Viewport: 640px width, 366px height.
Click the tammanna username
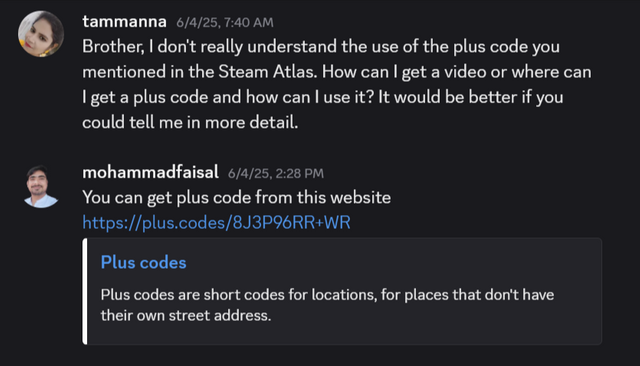click(124, 22)
